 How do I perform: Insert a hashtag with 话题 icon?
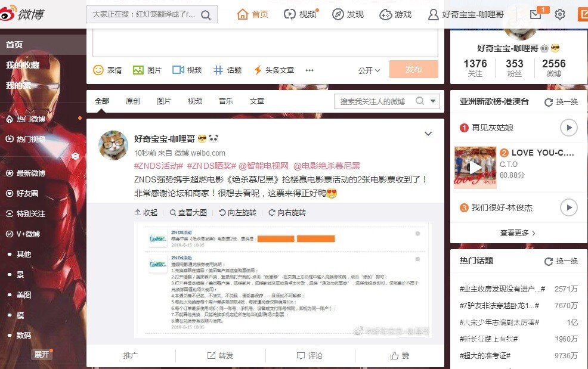[219, 70]
